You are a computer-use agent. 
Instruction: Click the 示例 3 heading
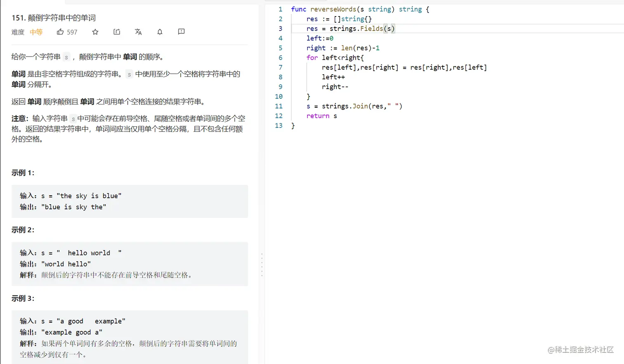pyautogui.click(x=23, y=298)
